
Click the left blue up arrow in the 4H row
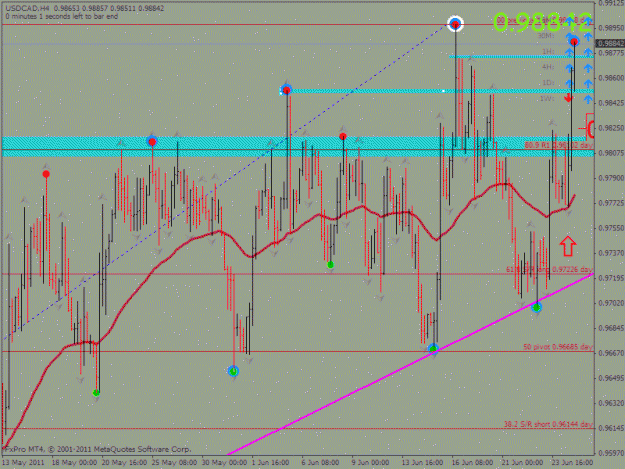569,68
